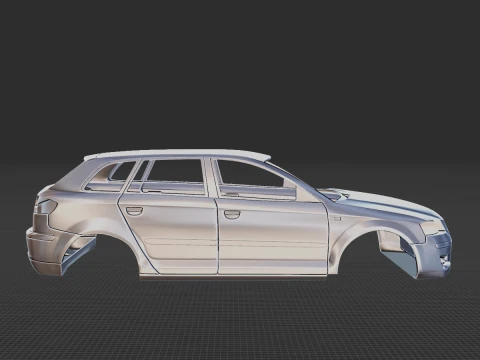Image resolution: width=480 pixels, height=360 pixels.
Task: Select the rear door handle on car model
Action: 134,211
